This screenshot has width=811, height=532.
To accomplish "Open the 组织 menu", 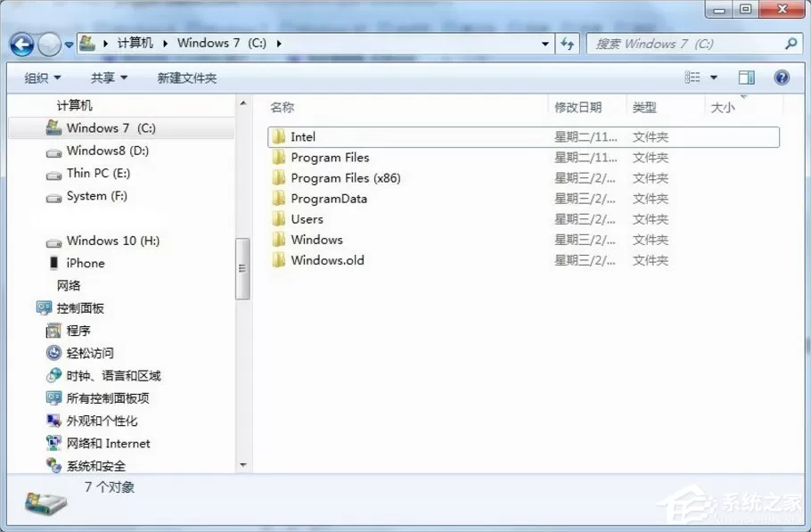I will [43, 78].
